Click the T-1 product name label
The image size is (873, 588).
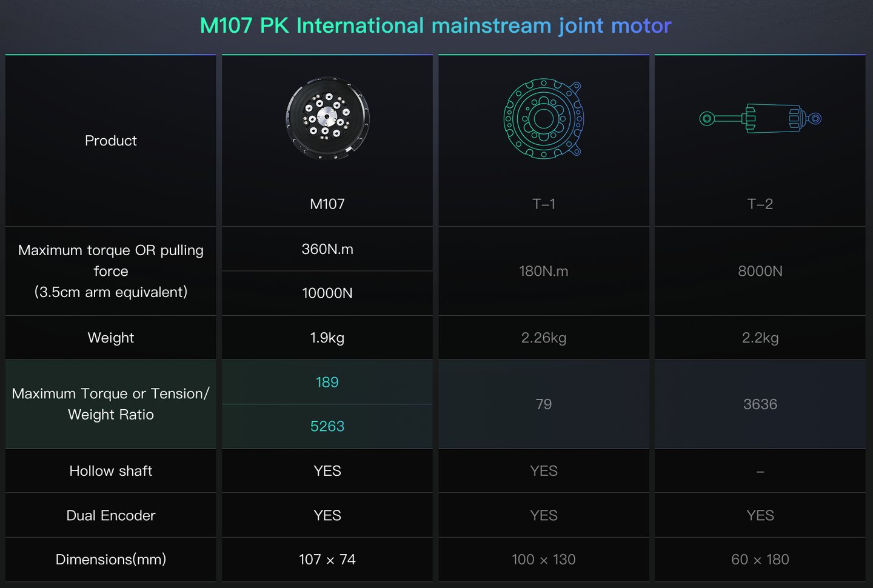point(543,204)
